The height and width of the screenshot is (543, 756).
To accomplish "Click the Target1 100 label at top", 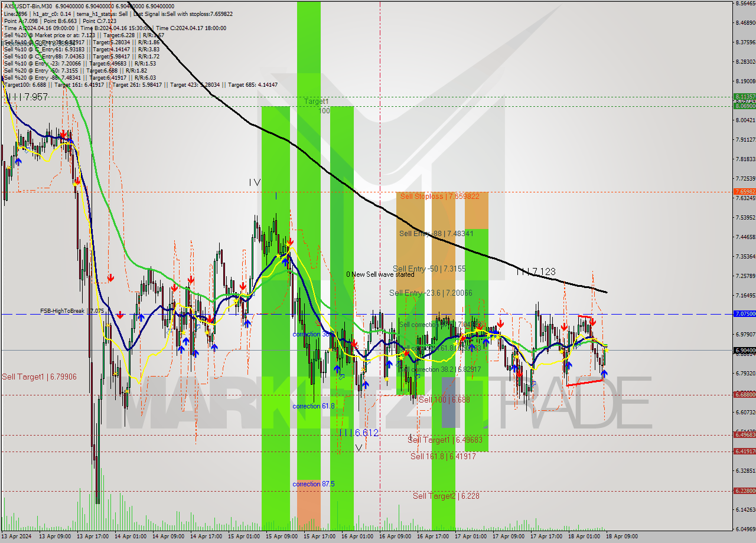I will (x=317, y=106).
